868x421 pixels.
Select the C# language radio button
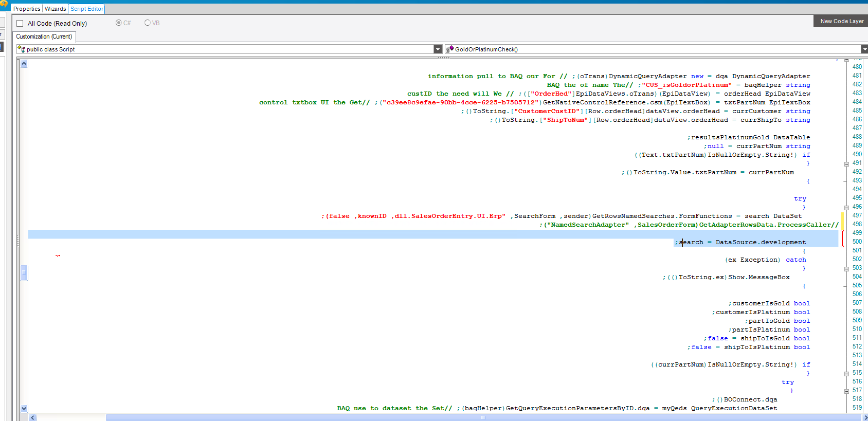119,23
